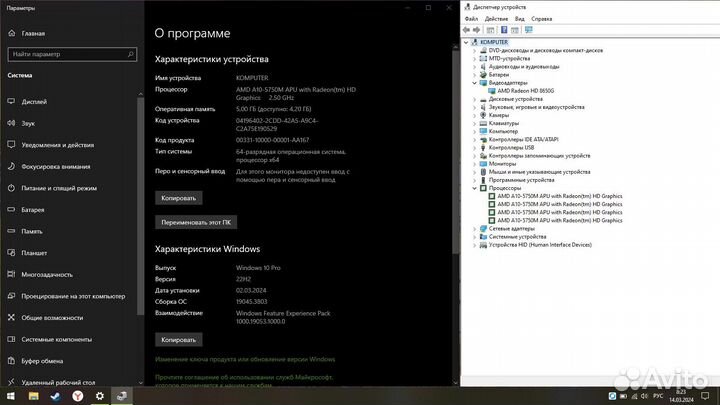The image size is (720, 405).
Task: Click the scan hardware monitor toolbar icon
Action: 529,30
